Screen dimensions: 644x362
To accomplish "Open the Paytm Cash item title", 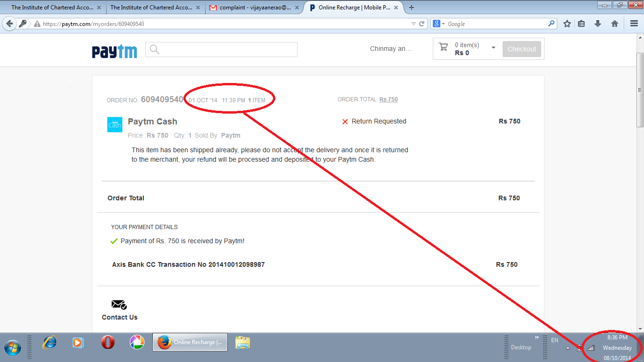I will pyautogui.click(x=152, y=122).
